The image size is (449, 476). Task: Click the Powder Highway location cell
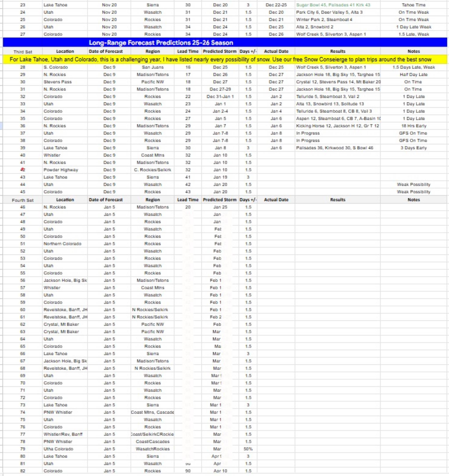[x=61, y=170]
